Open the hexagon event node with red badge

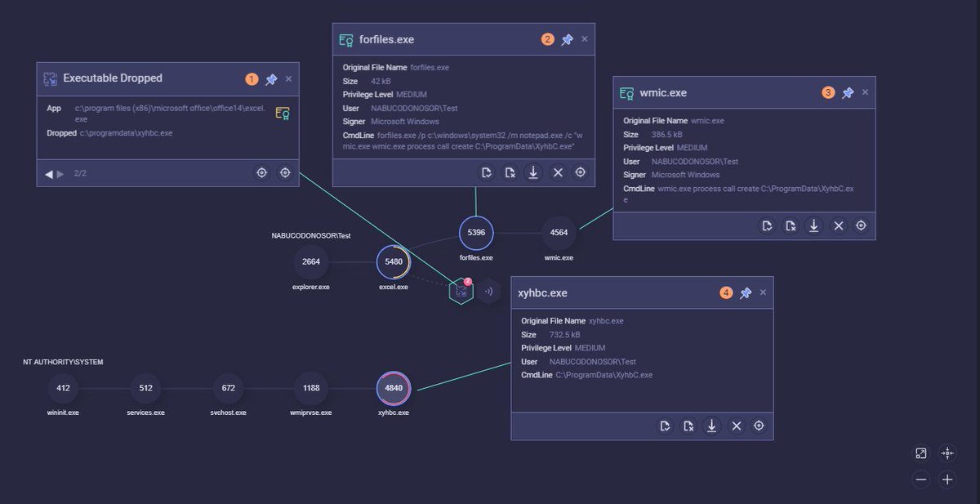pyautogui.click(x=461, y=291)
